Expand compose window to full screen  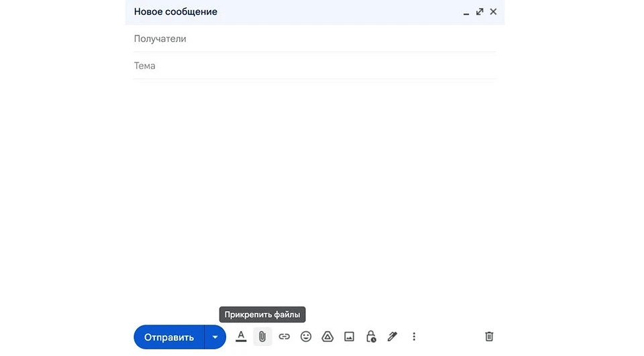click(480, 11)
